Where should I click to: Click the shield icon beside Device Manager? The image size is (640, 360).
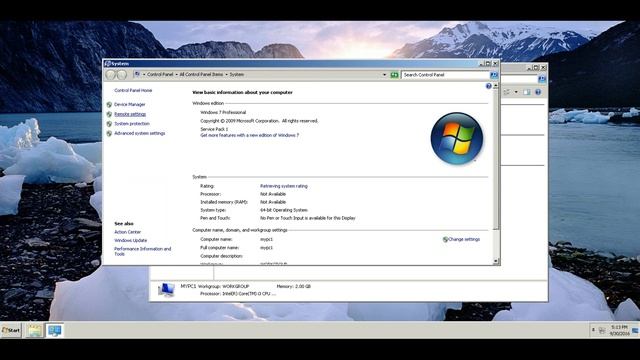(x=109, y=104)
